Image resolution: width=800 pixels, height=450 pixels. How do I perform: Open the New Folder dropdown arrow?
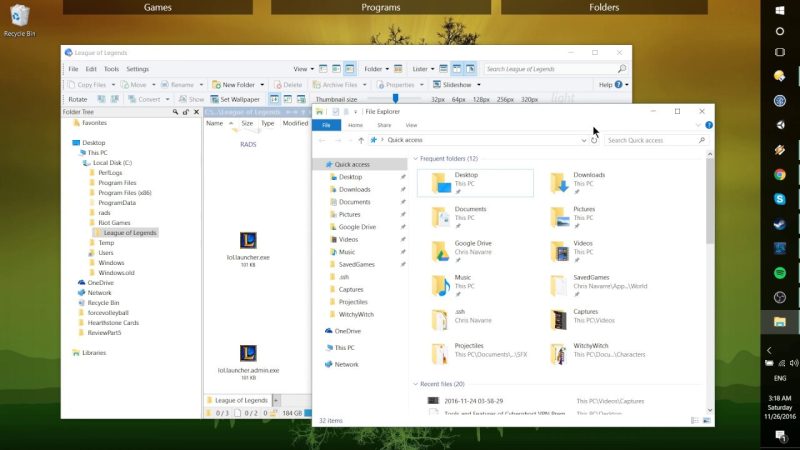click(x=262, y=85)
